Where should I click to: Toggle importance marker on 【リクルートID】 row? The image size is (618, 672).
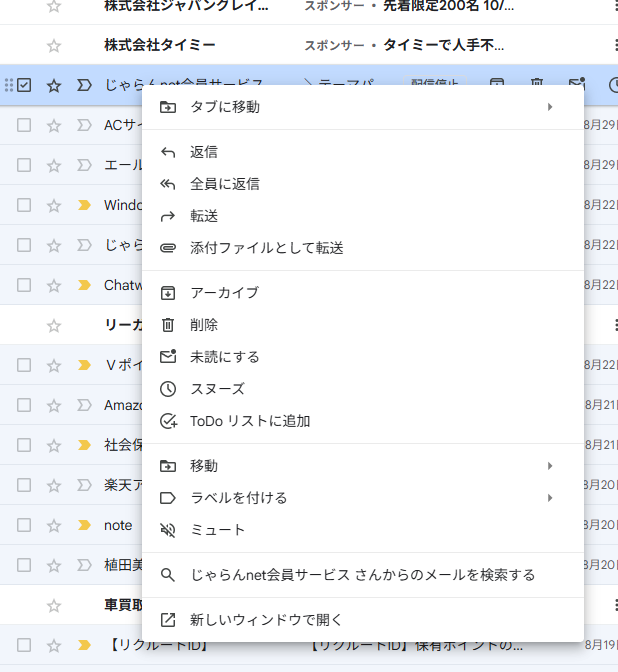click(x=84, y=645)
